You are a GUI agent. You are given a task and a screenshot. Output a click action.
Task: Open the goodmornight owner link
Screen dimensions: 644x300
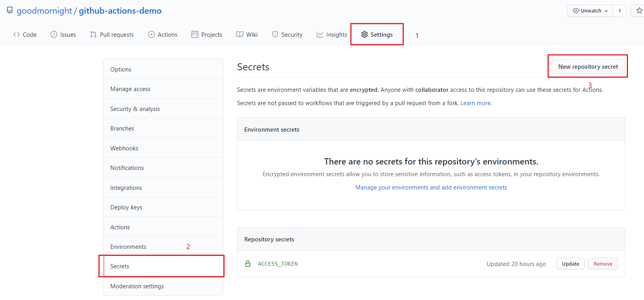[45, 11]
